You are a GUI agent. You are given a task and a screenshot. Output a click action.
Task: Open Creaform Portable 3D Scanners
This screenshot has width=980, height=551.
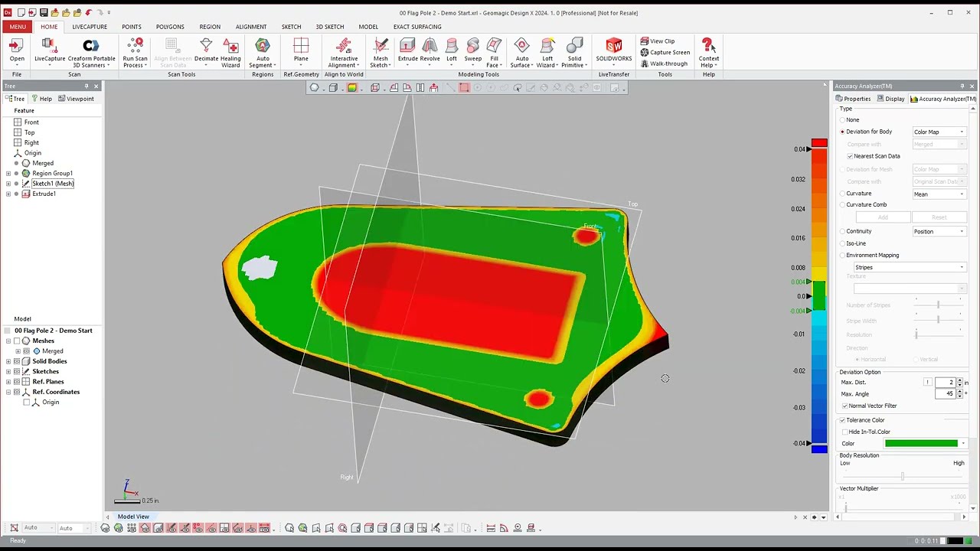92,52
